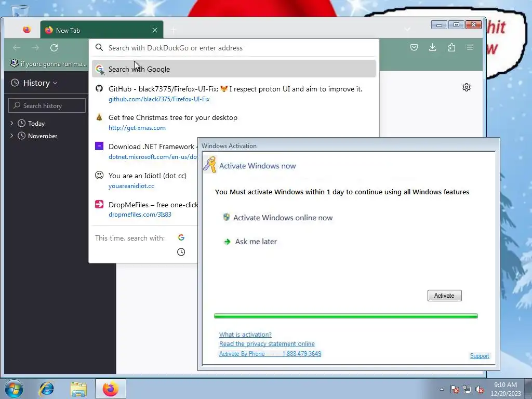Open the Firefox hamburger menu

pos(470,47)
